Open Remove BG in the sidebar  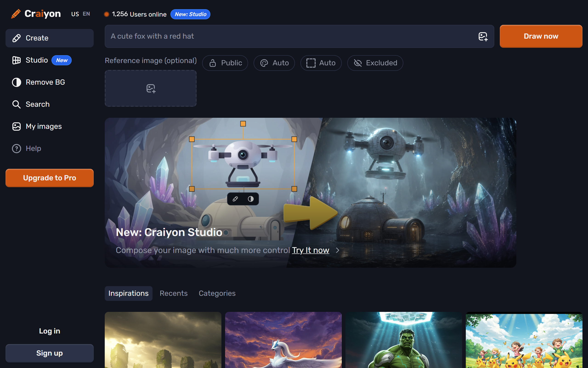[x=50, y=82]
